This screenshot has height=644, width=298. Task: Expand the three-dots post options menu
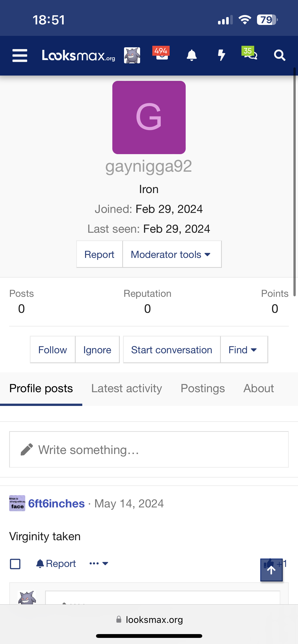click(x=99, y=564)
